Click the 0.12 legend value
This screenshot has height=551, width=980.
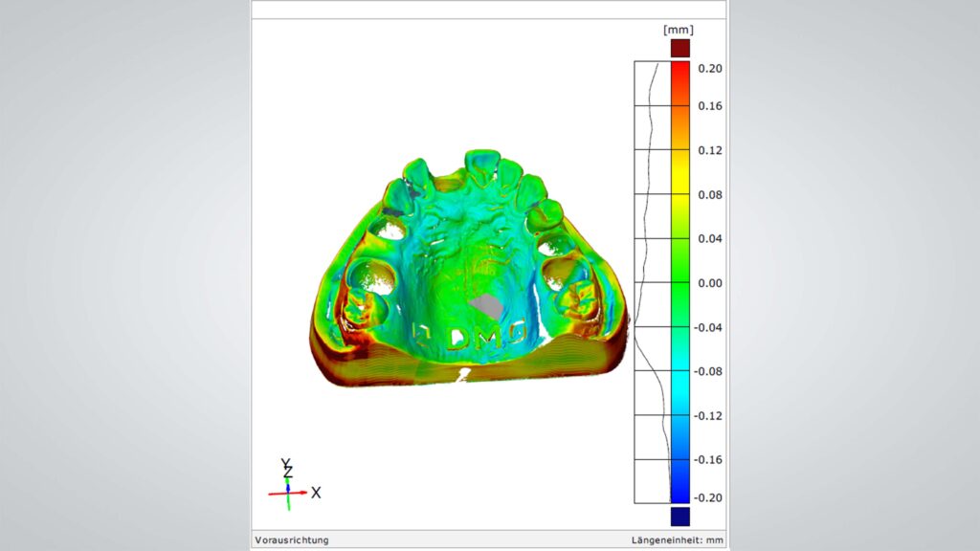pyautogui.click(x=709, y=150)
